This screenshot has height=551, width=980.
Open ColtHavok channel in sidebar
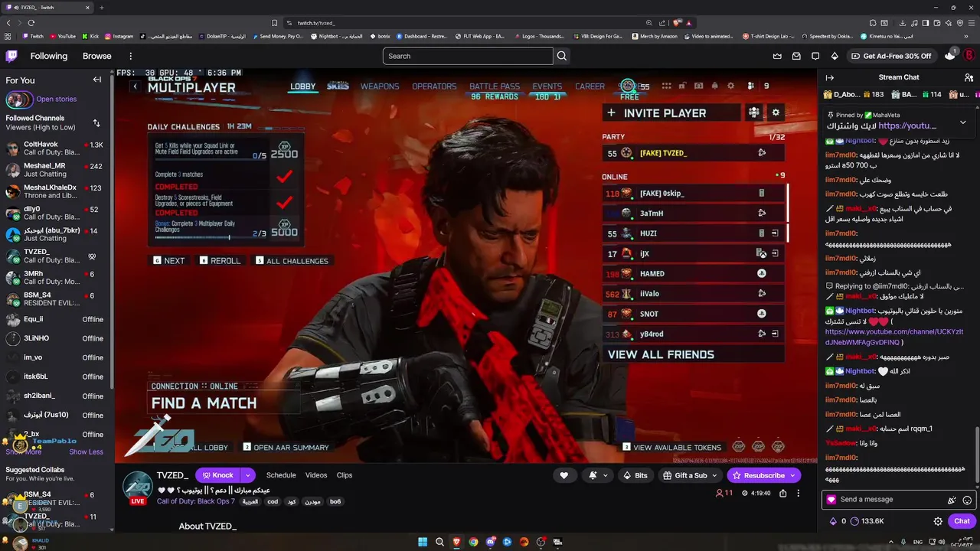pyautogui.click(x=57, y=148)
